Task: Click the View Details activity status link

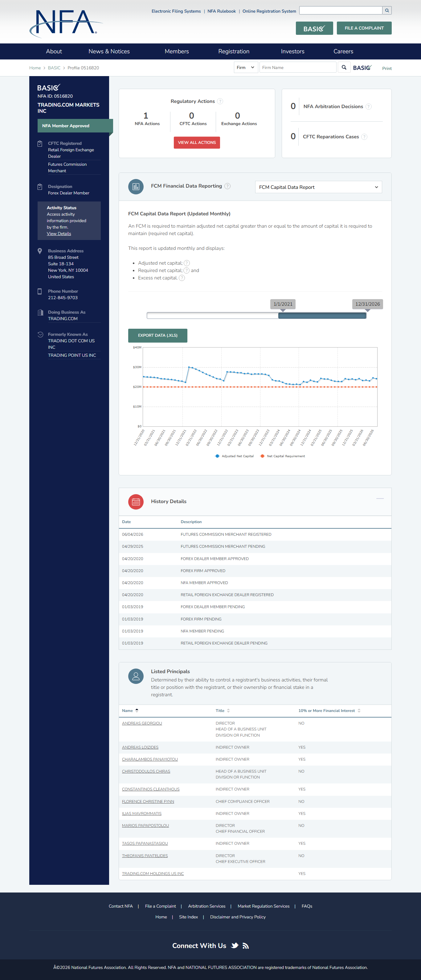Action: pyautogui.click(x=59, y=234)
